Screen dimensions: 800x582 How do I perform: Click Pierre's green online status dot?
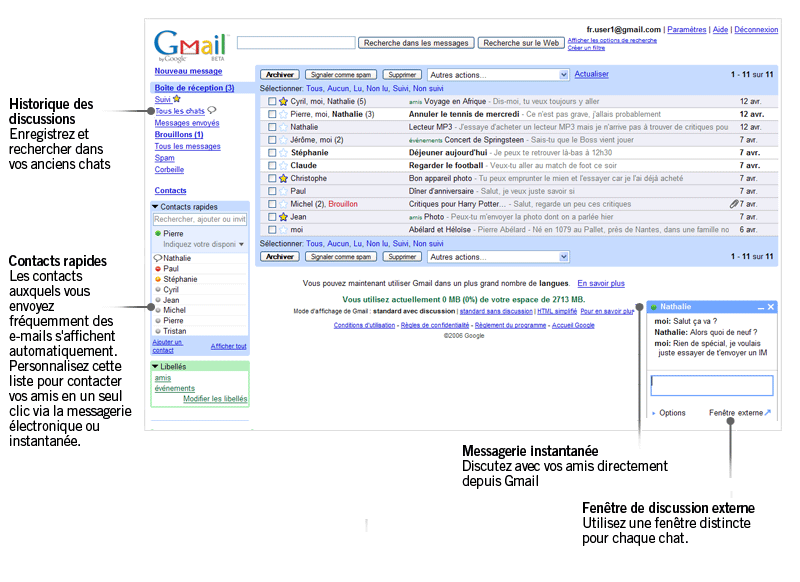click(158, 234)
